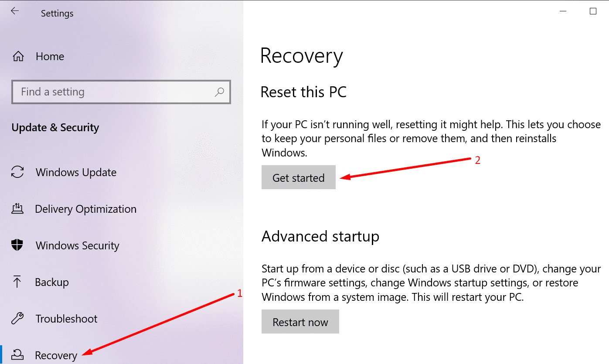Click the back arrow
The height and width of the screenshot is (364, 609).
point(14,11)
